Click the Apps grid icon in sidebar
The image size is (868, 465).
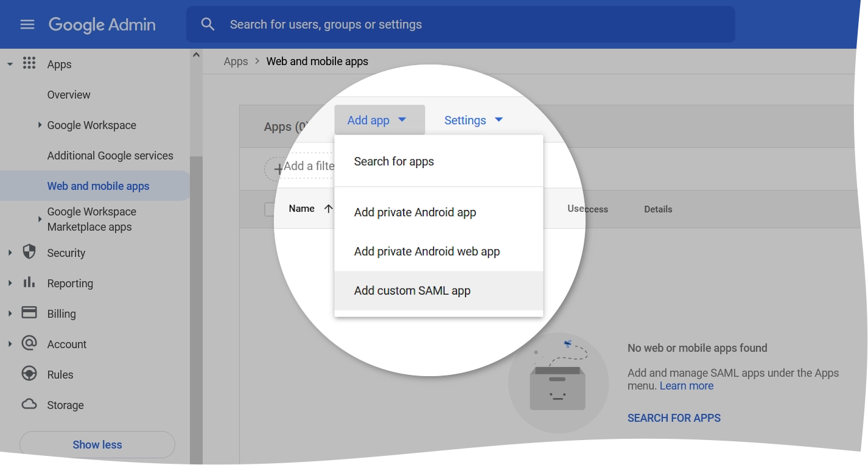29,63
